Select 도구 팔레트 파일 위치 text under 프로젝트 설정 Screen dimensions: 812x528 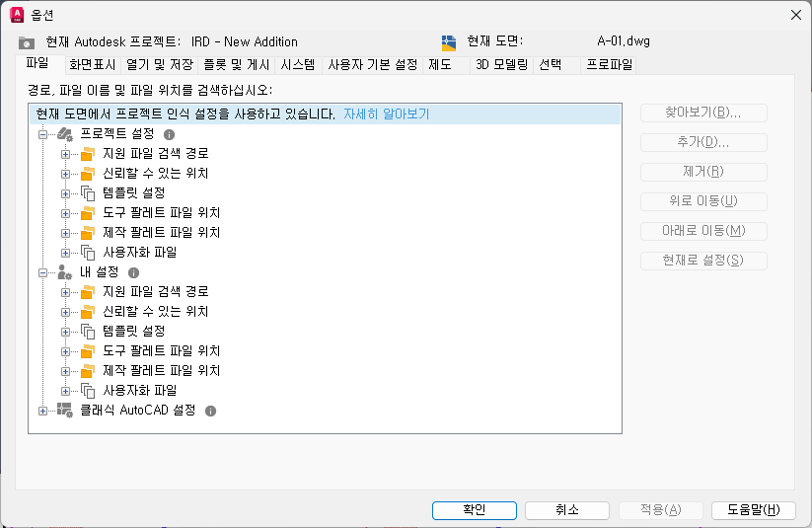(x=162, y=213)
